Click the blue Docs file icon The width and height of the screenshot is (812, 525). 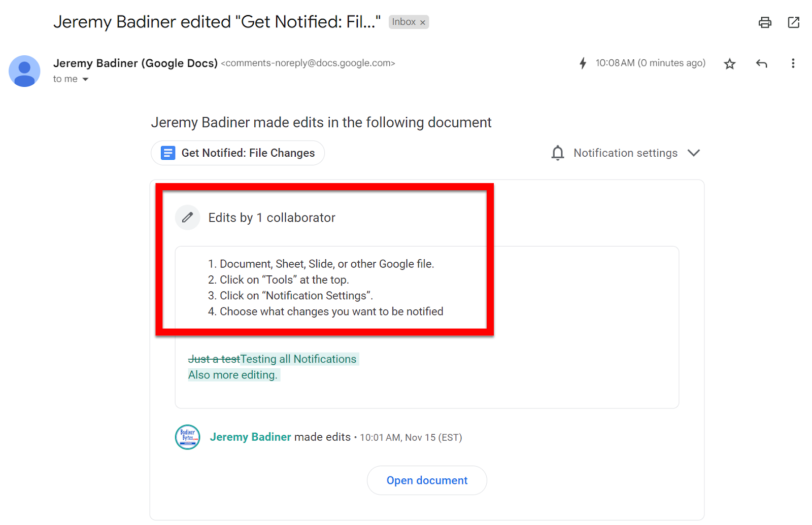(168, 153)
